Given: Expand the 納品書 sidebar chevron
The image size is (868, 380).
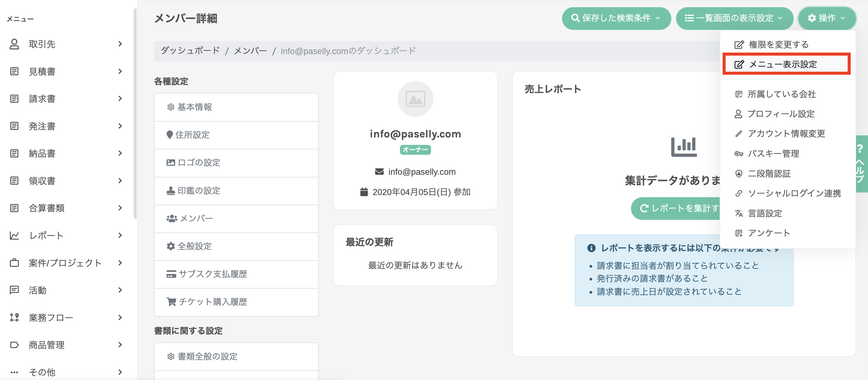Looking at the screenshot, I should [120, 153].
